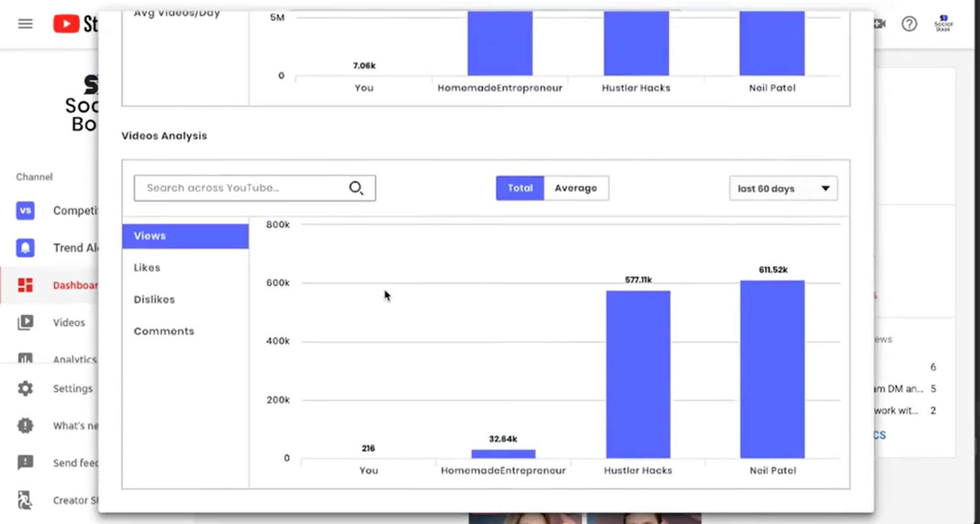980x524 pixels.
Task: Click the You label in Views chart
Action: pos(368,471)
